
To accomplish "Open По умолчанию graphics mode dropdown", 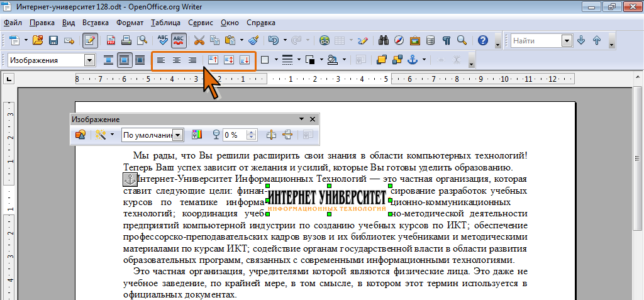I will click(178, 135).
